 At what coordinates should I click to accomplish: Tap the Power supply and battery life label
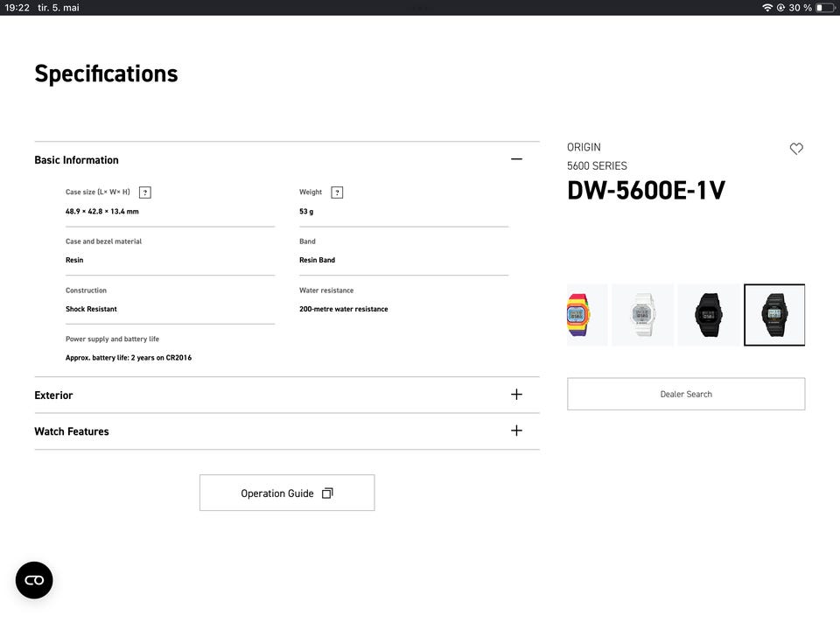[112, 339]
